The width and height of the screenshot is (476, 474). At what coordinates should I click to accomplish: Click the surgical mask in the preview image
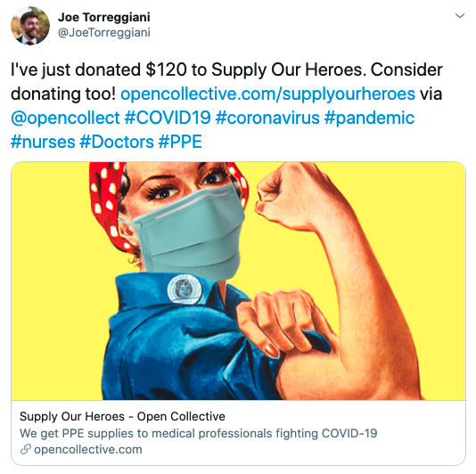[x=188, y=233]
